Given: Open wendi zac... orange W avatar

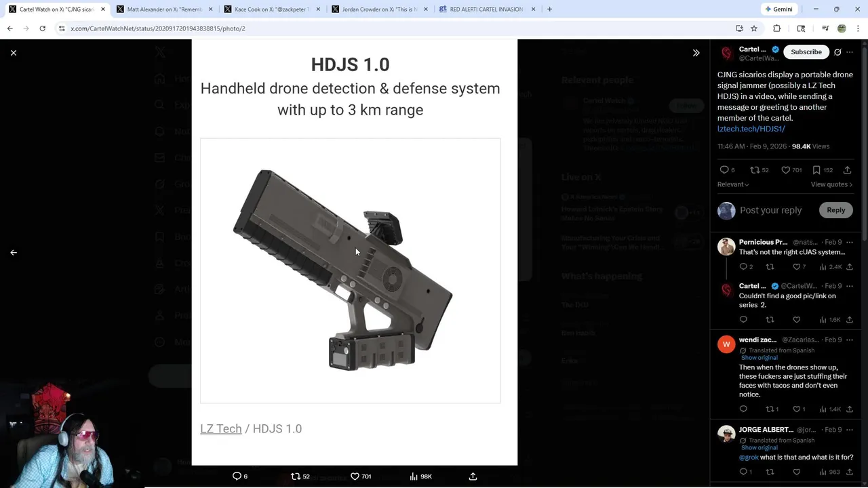Looking at the screenshot, I should (x=726, y=344).
